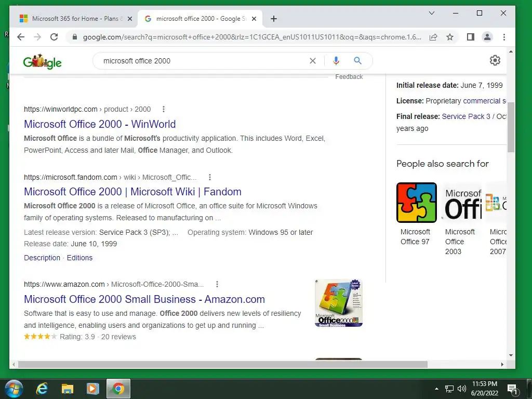
Task: Click the padlock site info icon
Action: click(x=75, y=37)
